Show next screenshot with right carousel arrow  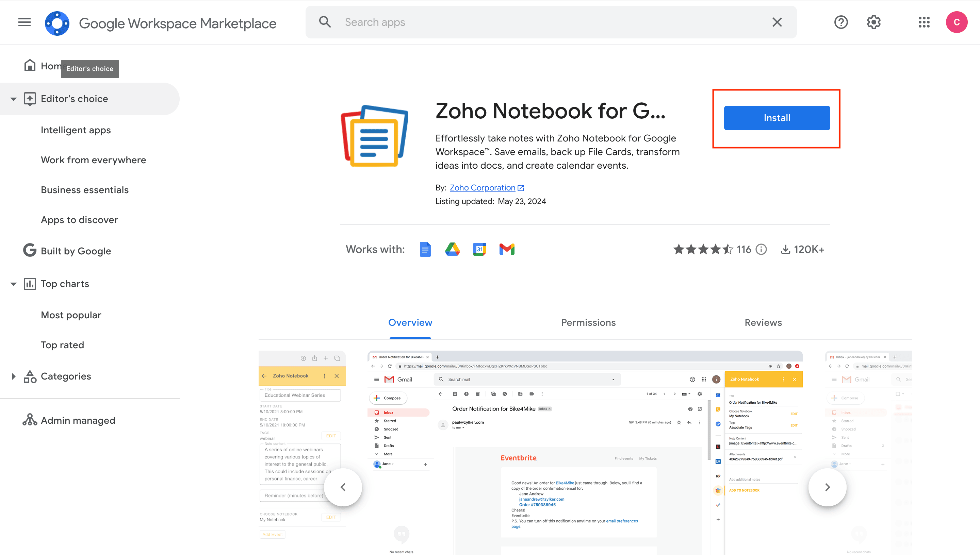click(827, 487)
